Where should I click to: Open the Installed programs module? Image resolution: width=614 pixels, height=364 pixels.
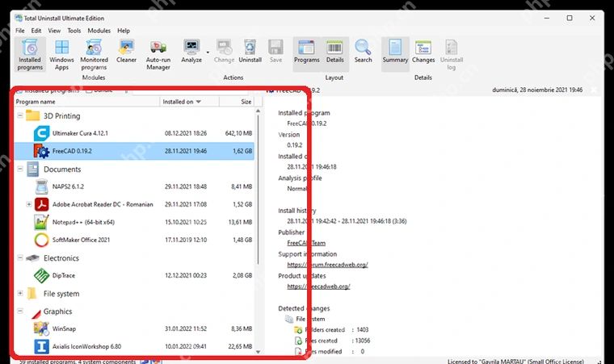30,54
